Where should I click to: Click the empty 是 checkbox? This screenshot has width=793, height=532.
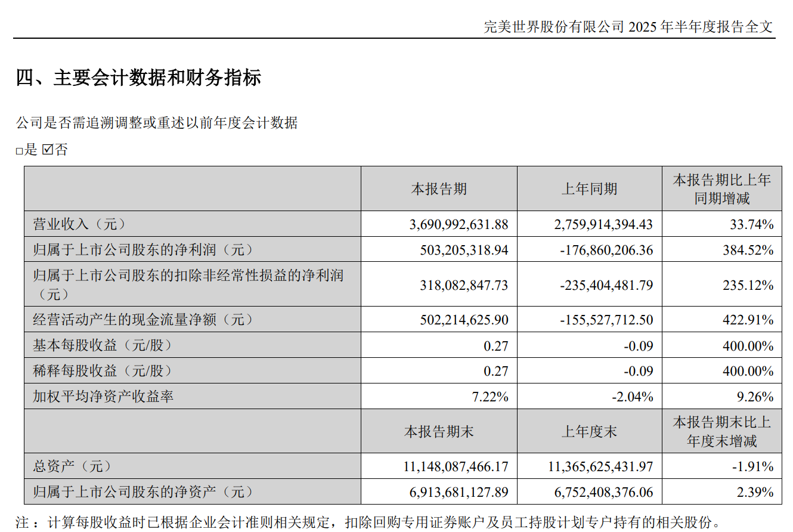pos(20,151)
